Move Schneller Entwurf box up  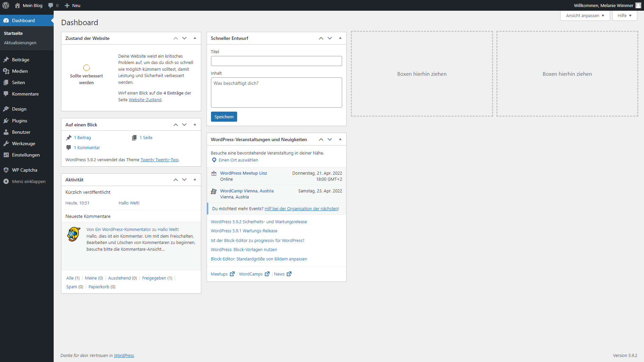point(321,38)
